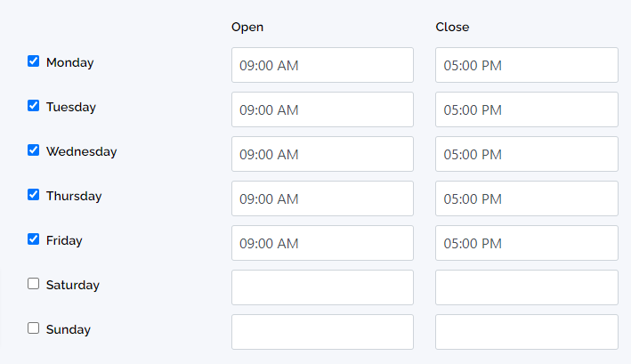Screen dimensions: 631x364
Task: Edit Thursday's open time field
Action: coord(322,198)
